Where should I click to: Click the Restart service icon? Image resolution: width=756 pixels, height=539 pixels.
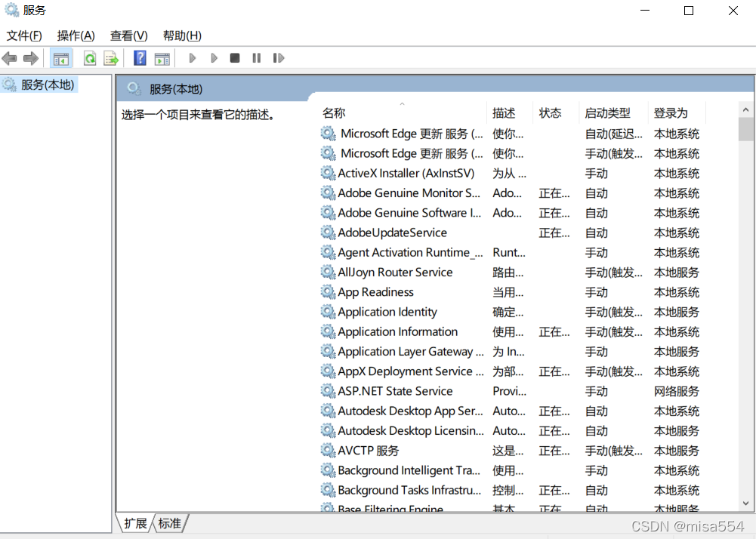(278, 58)
